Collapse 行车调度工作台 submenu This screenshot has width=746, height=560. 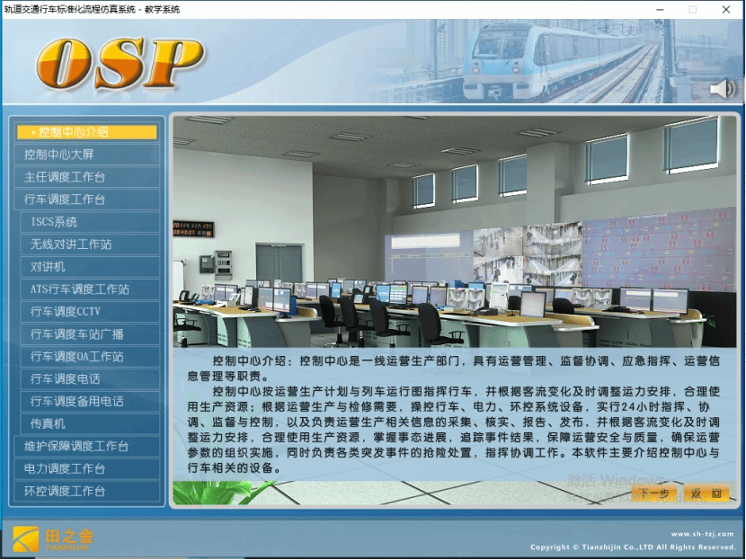86,200
